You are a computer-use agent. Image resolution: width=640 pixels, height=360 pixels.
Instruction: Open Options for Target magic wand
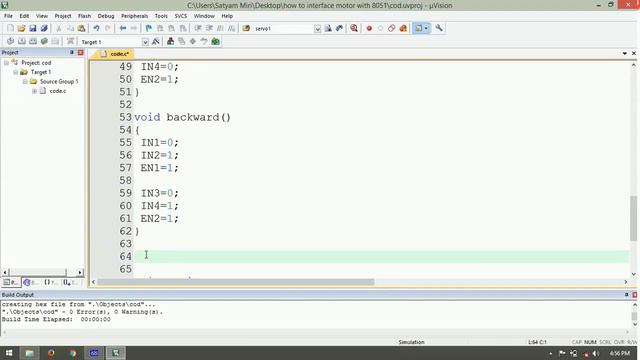[x=156, y=41]
